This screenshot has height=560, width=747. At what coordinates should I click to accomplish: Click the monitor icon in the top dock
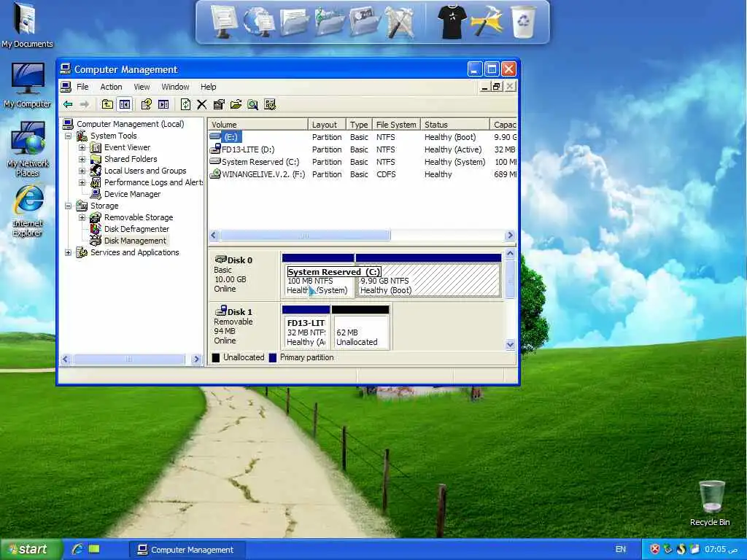click(223, 21)
